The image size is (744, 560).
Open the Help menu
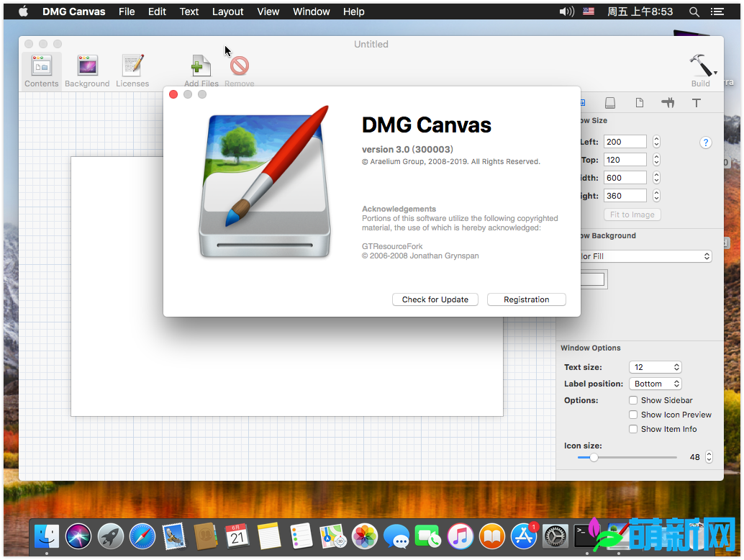click(354, 12)
